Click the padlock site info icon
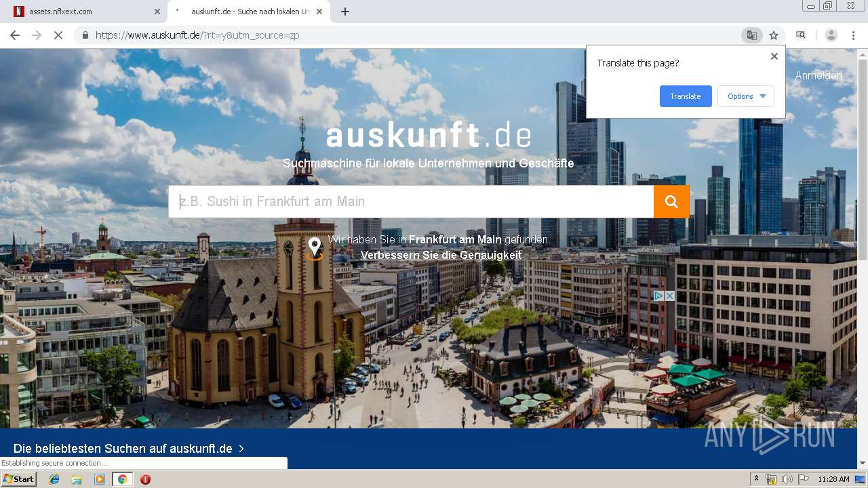This screenshot has width=868, height=488. pos(85,35)
